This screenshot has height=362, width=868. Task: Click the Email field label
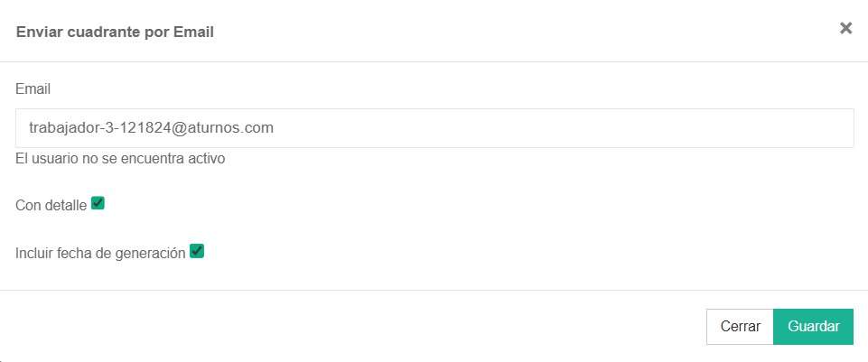[33, 88]
